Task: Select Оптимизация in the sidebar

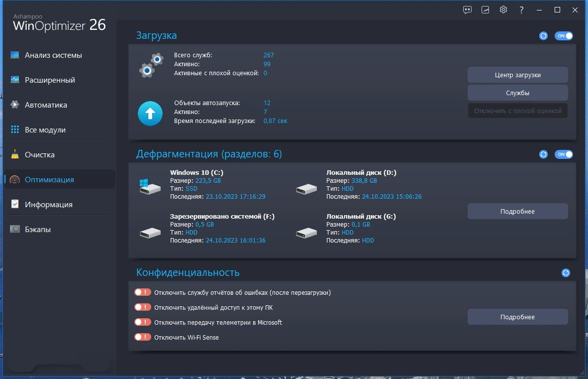Action: (x=59, y=179)
